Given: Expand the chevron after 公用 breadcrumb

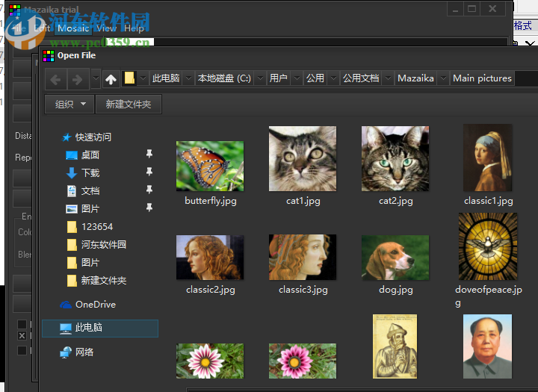Looking at the screenshot, I should tap(333, 78).
